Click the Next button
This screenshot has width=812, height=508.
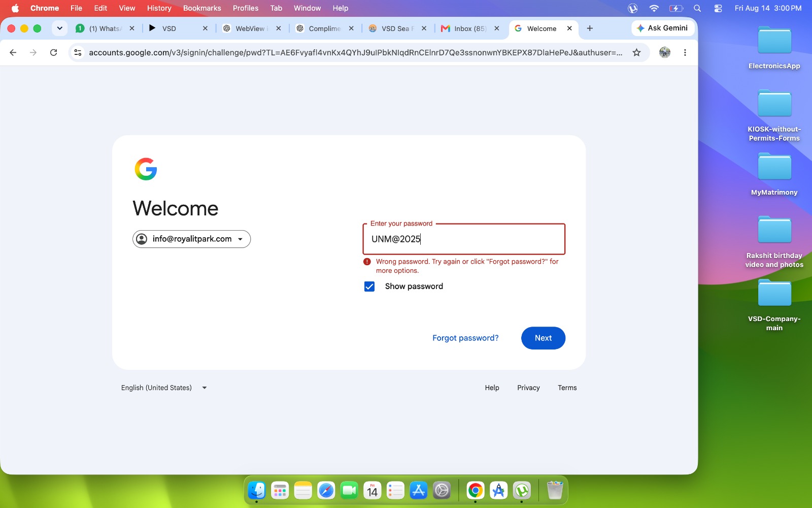pyautogui.click(x=543, y=338)
